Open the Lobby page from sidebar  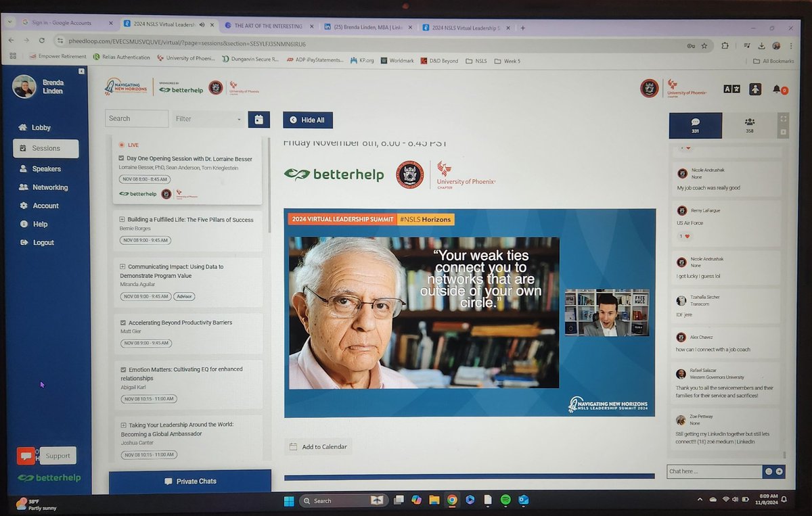click(x=35, y=127)
